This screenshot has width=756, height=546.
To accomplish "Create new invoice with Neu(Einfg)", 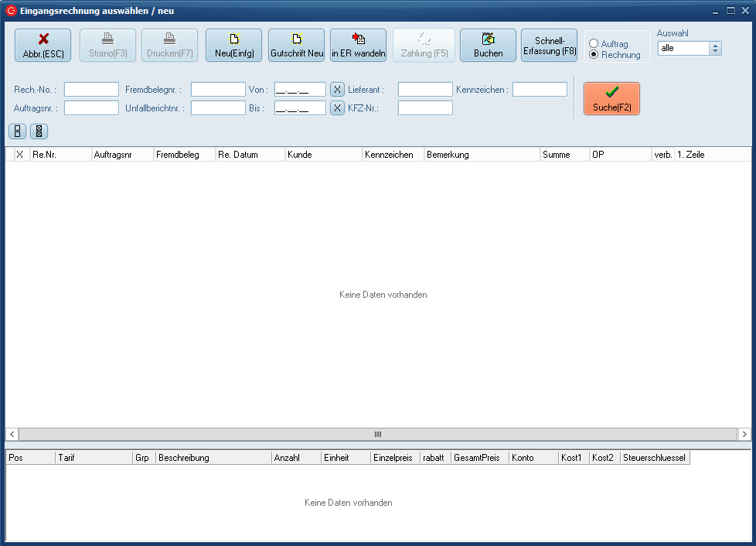I will (233, 46).
